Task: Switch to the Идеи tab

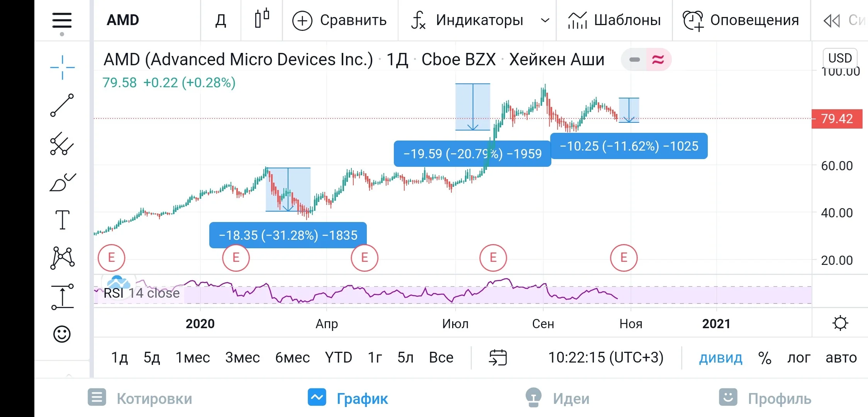Action: [x=558, y=398]
